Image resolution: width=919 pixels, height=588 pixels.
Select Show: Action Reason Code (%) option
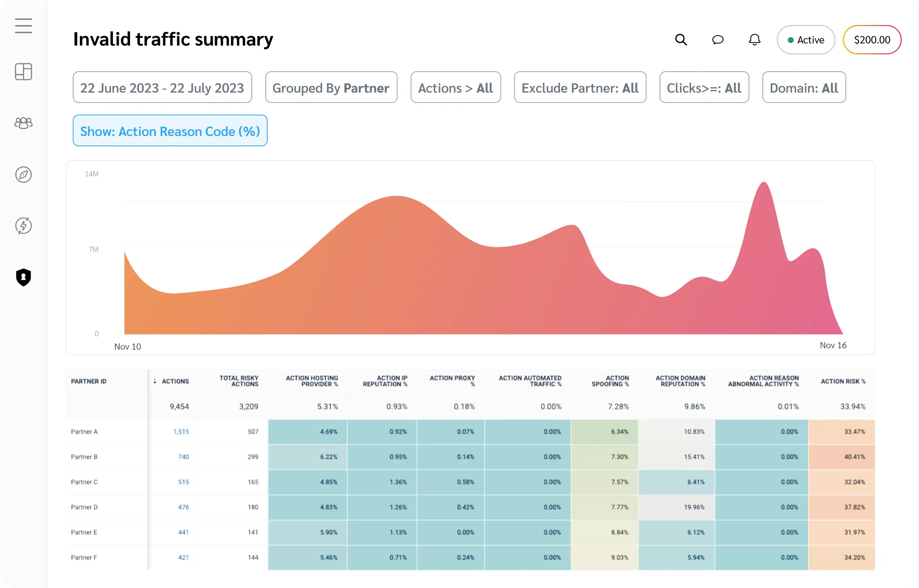170,131
